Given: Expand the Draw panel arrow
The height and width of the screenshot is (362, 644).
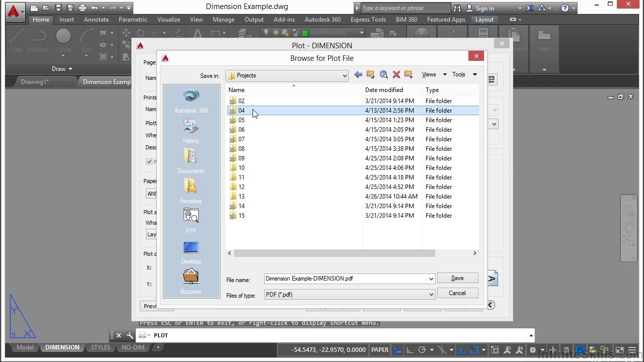Looking at the screenshot, I should (x=70, y=69).
